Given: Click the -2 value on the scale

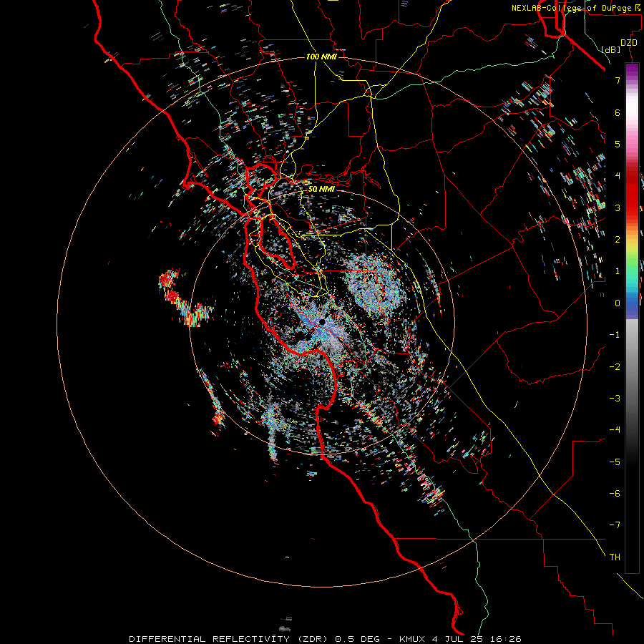Looking at the screenshot, I should click(x=615, y=367).
